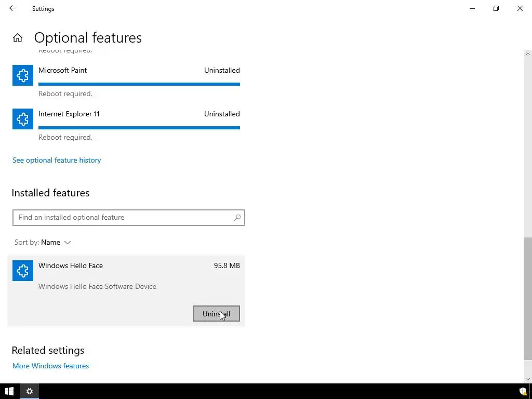Click the 95.8 MB size value
The image size is (532, 399).
click(x=227, y=265)
